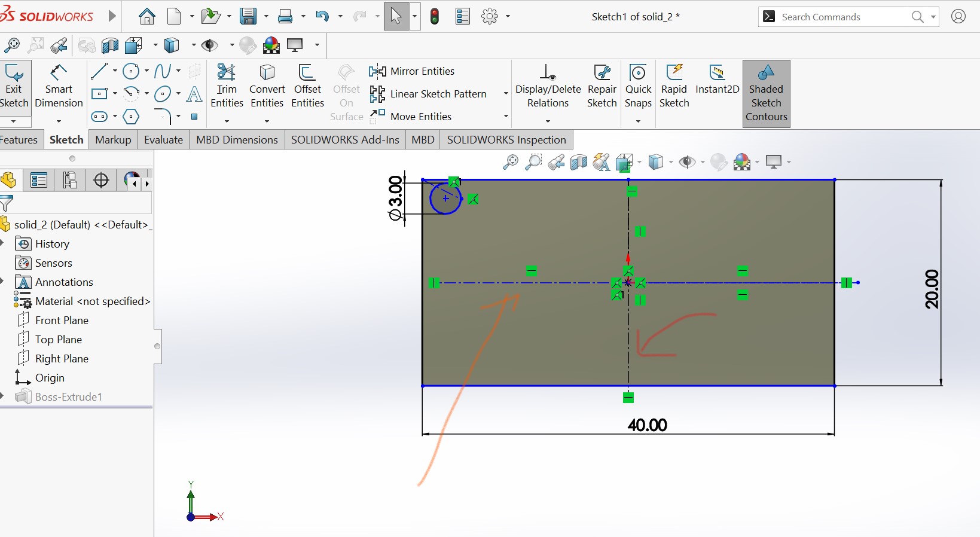Viewport: 980px width, 537px height.
Task: Select the Circle sketch tool
Action: click(x=131, y=72)
